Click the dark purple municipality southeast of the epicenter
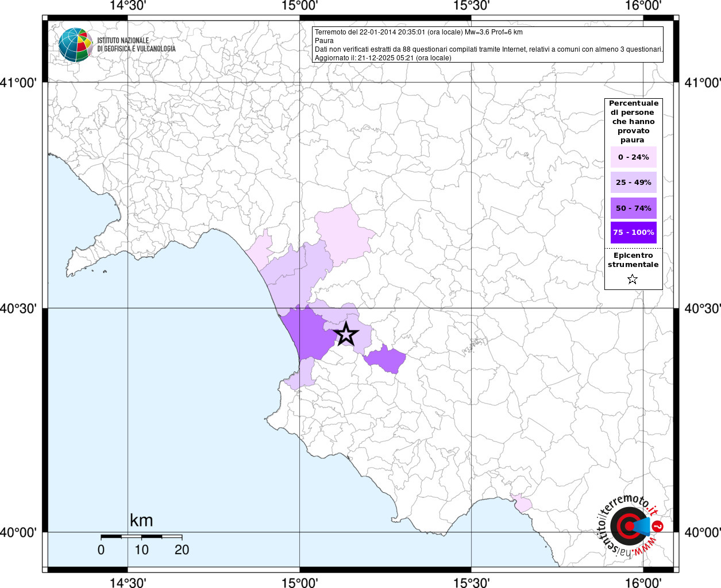Viewport: 721px width, 588px height. tap(386, 359)
